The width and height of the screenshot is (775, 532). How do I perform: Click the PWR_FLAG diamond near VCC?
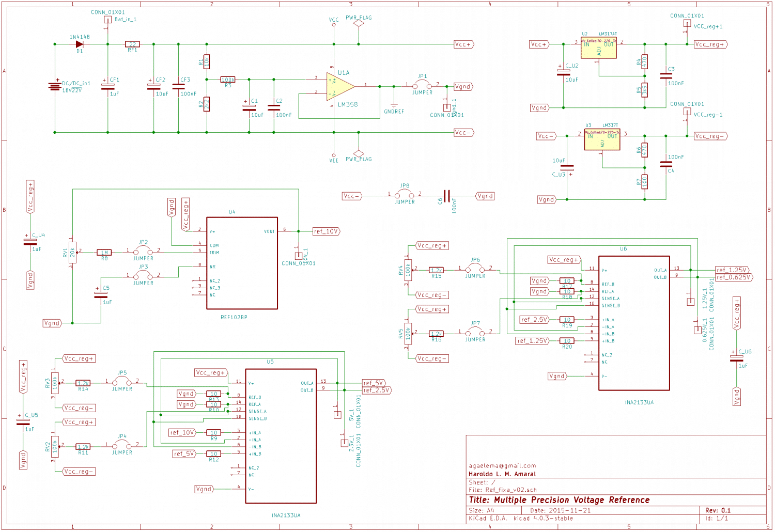pos(359,24)
